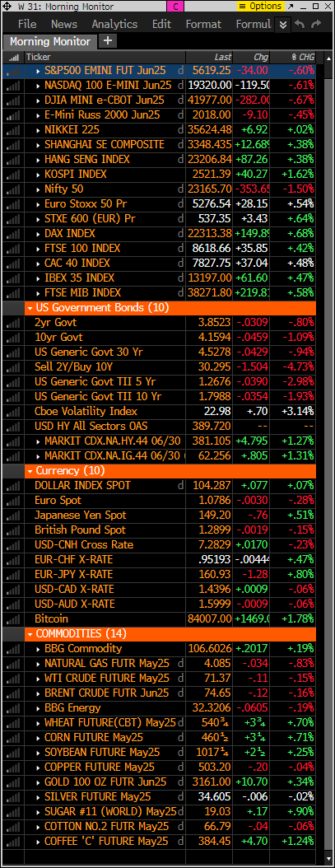Viewport: 335px width, 868px height.
Task: Select the COPPER FUTURE May25 ticker
Action: (99, 768)
